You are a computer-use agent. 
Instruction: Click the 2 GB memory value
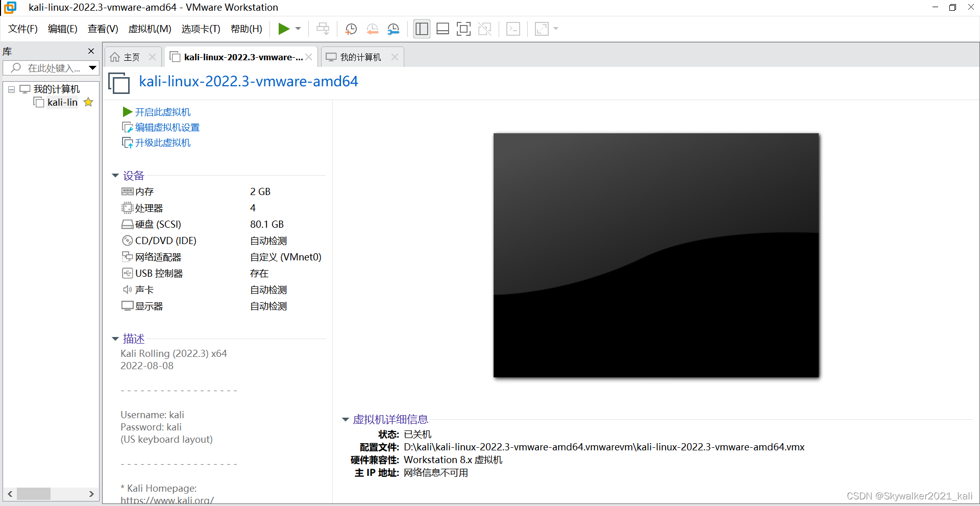point(260,191)
